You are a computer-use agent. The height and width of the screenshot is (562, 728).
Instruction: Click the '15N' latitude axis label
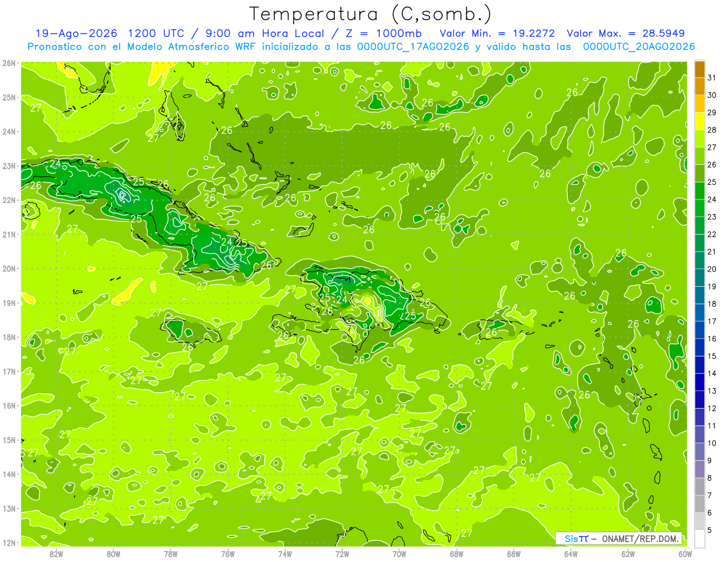coord(9,440)
